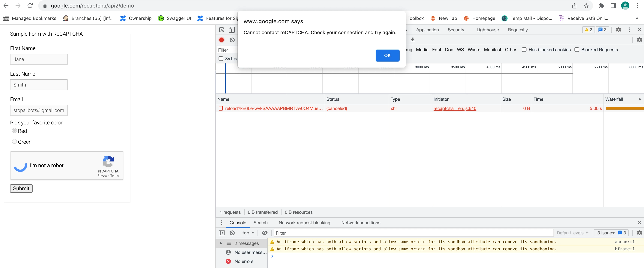Open the recaptcha__en.js:640 initiator link
This screenshot has height=268, width=644.
point(455,108)
